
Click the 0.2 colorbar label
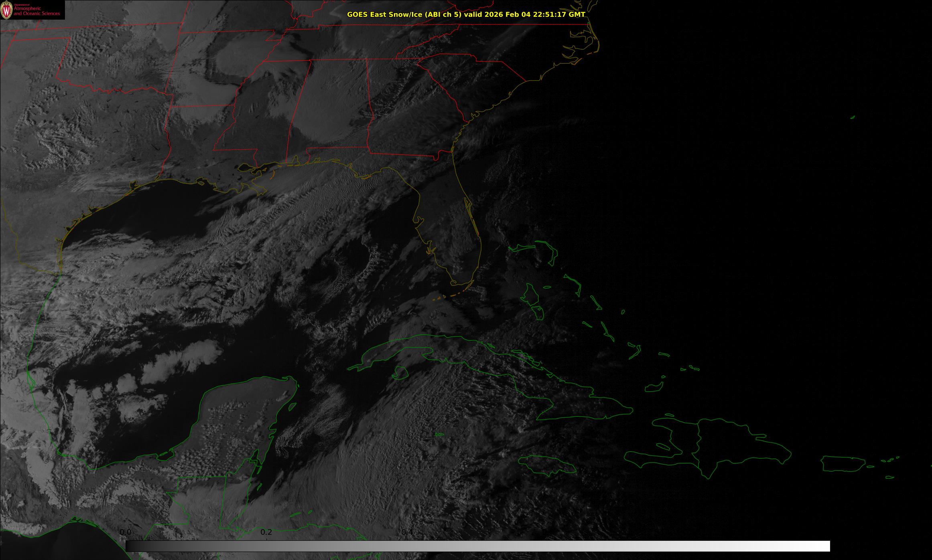(266, 532)
